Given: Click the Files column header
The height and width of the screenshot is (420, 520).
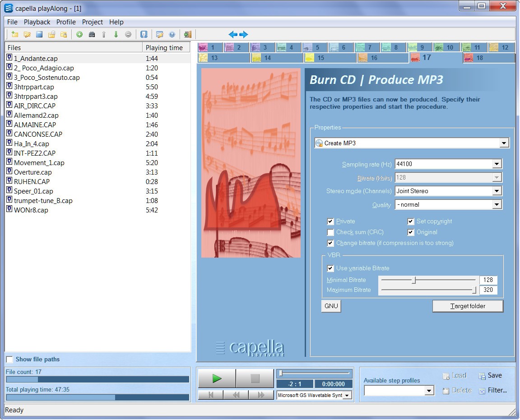Looking at the screenshot, I should (x=74, y=47).
